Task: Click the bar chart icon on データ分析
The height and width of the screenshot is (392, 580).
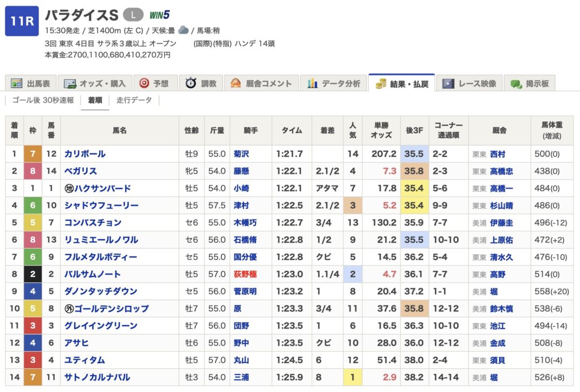Action: (312, 83)
